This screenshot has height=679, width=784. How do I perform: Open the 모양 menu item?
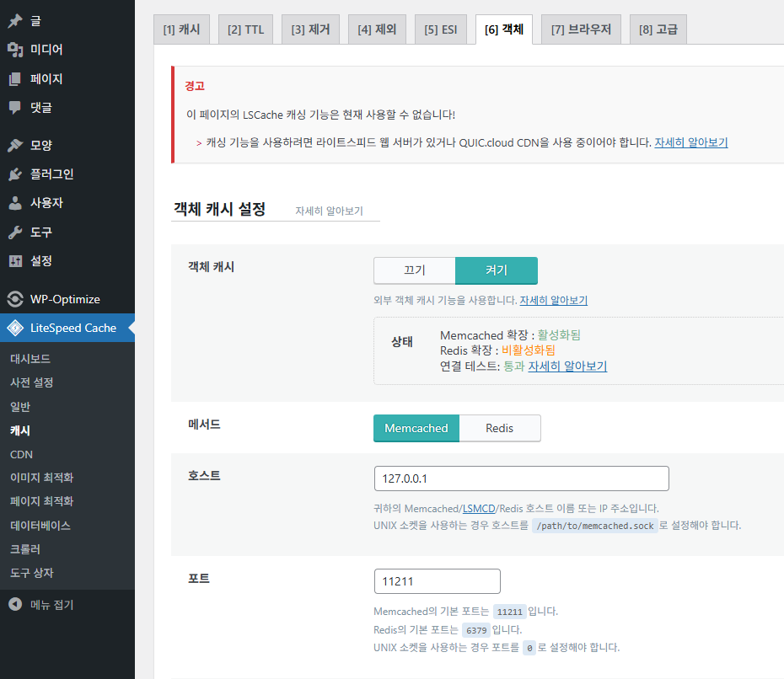pos(67,146)
